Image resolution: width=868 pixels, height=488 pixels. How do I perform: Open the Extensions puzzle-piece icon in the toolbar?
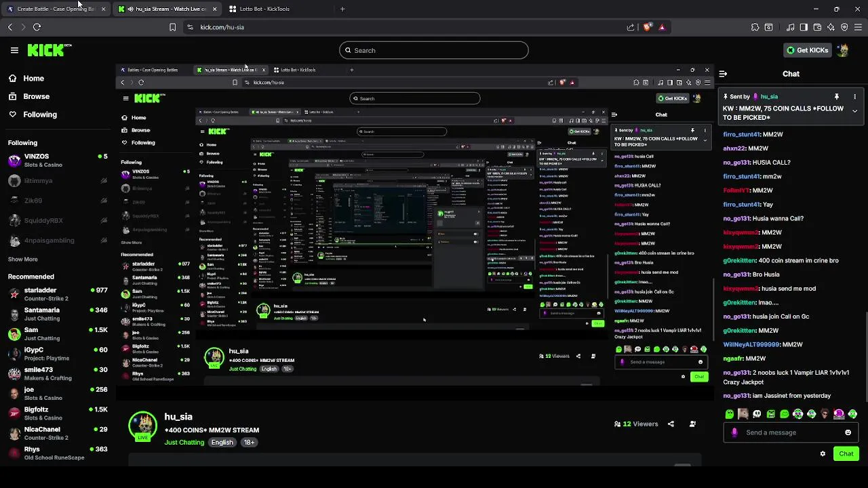click(x=755, y=27)
